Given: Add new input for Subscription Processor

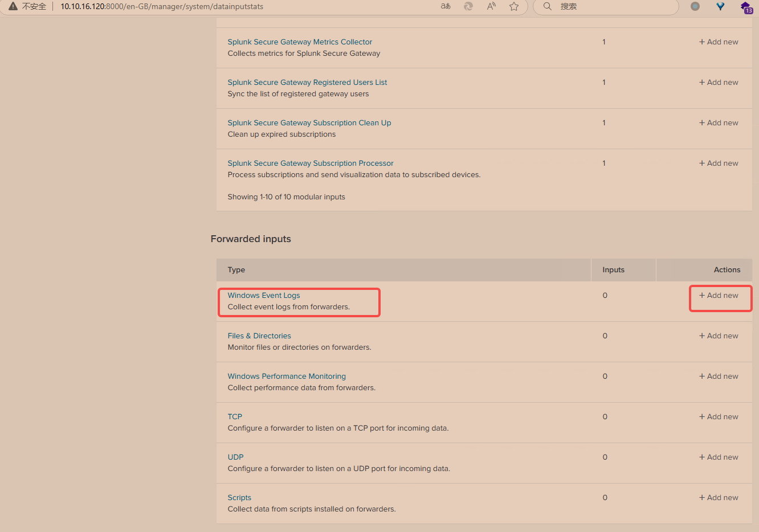Looking at the screenshot, I should point(719,163).
